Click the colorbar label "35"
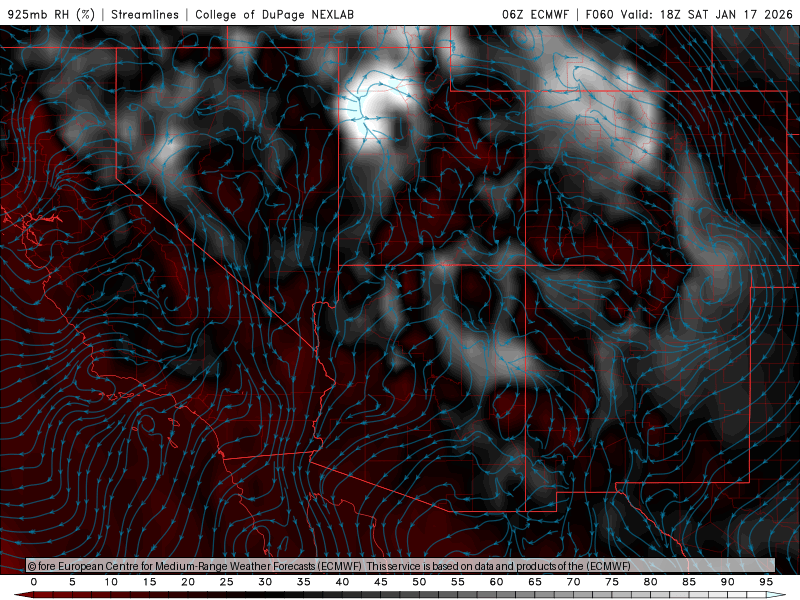 [304, 582]
